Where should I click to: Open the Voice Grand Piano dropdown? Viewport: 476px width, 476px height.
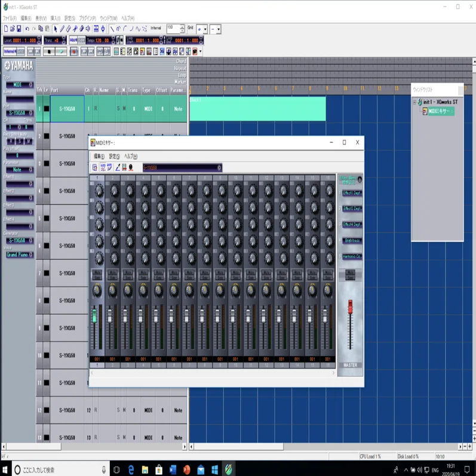(20, 254)
